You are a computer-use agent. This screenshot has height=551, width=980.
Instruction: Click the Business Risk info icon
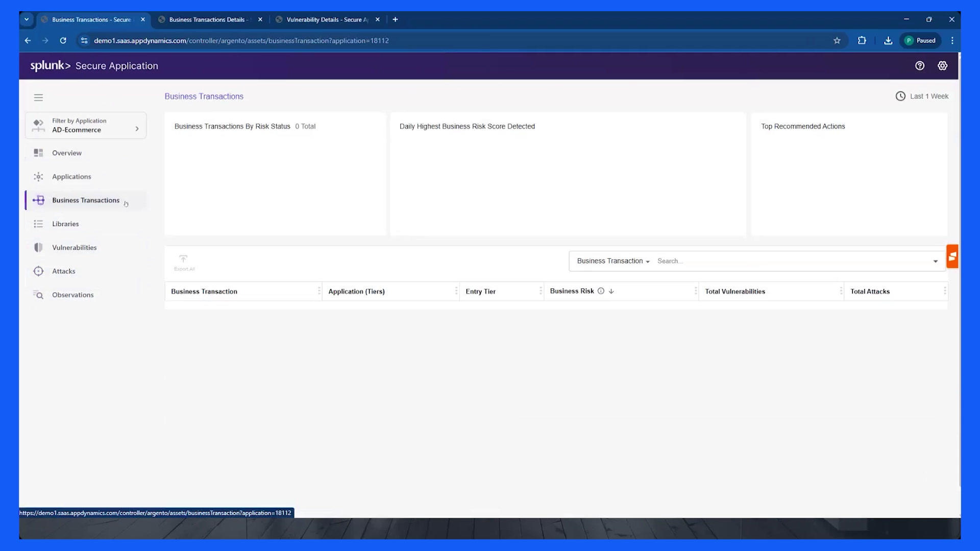pyautogui.click(x=601, y=291)
